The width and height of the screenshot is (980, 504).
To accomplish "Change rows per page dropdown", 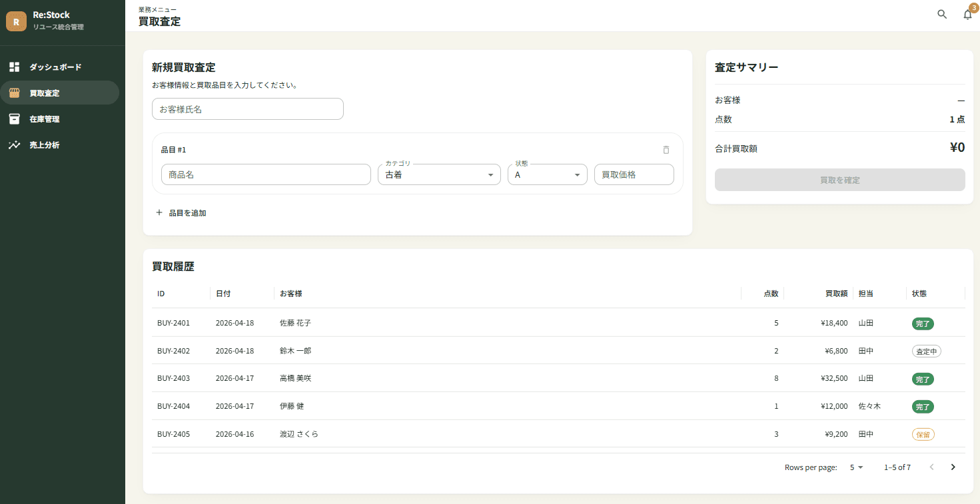I will pos(856,467).
